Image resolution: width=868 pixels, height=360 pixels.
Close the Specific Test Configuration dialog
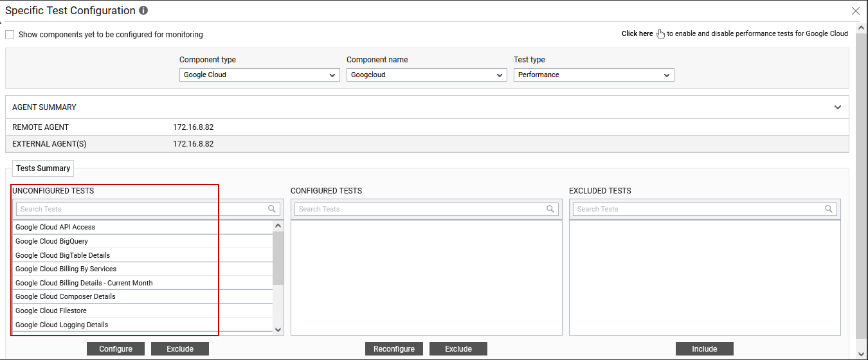click(856, 11)
